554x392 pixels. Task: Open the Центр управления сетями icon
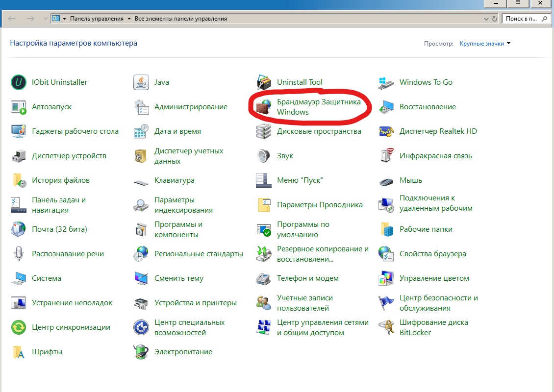click(x=264, y=327)
